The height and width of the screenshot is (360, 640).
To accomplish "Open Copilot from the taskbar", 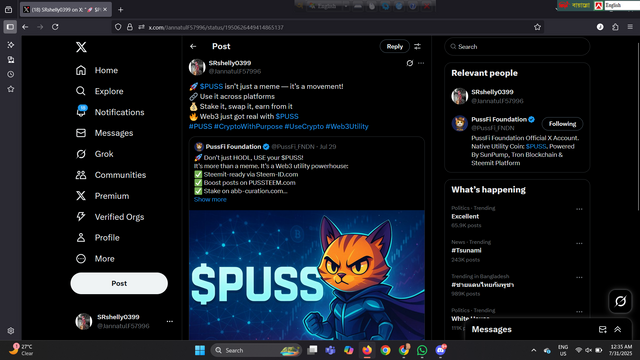I will (x=349, y=350).
